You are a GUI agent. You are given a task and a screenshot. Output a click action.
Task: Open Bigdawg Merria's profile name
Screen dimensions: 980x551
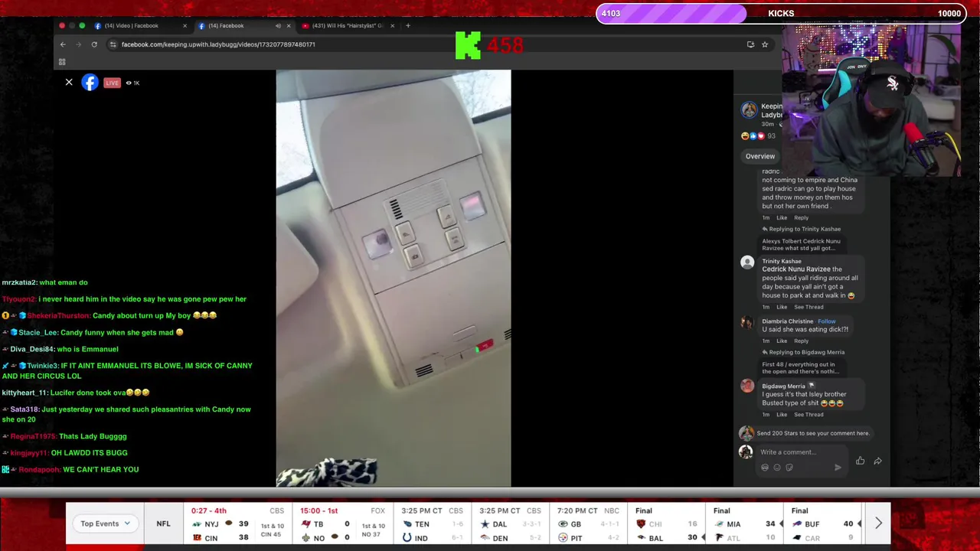[783, 386]
